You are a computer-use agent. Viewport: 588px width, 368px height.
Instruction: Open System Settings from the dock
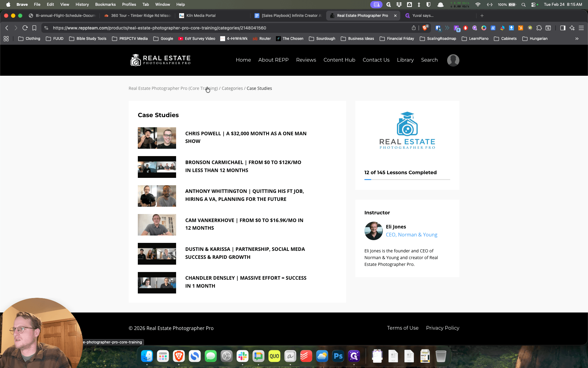(227, 356)
